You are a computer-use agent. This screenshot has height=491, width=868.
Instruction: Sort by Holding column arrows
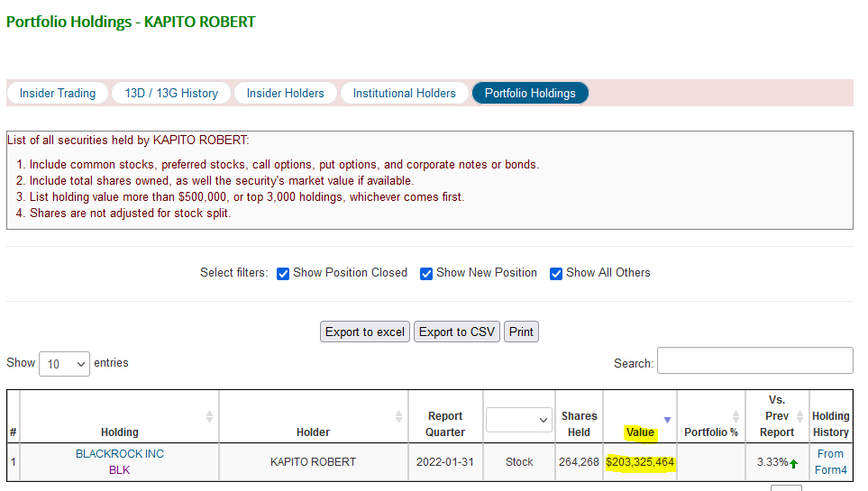click(209, 416)
